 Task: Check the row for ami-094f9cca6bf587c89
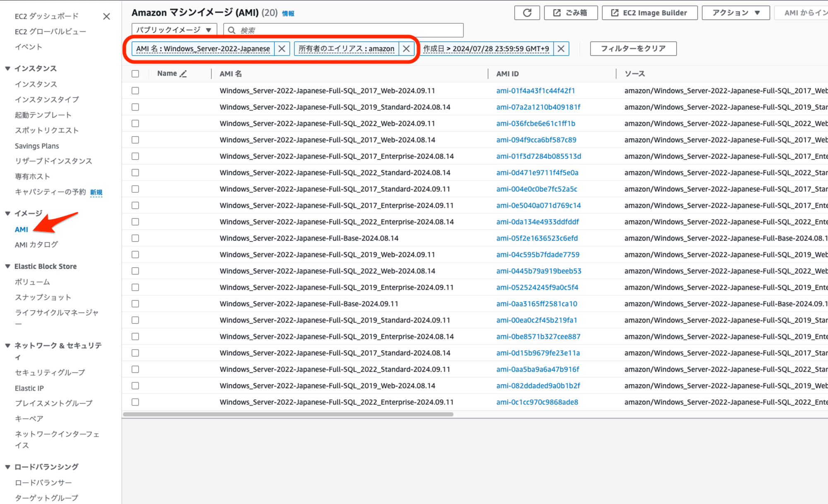coord(135,140)
